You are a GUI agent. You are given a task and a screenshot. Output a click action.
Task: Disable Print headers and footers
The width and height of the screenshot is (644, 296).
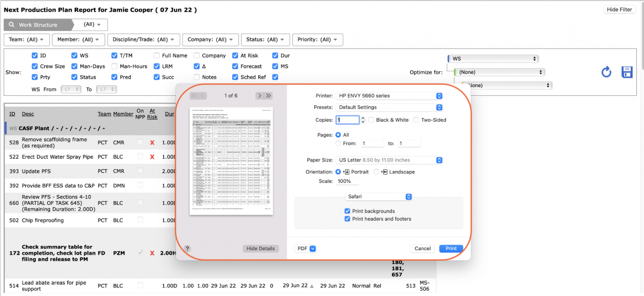pyautogui.click(x=348, y=219)
